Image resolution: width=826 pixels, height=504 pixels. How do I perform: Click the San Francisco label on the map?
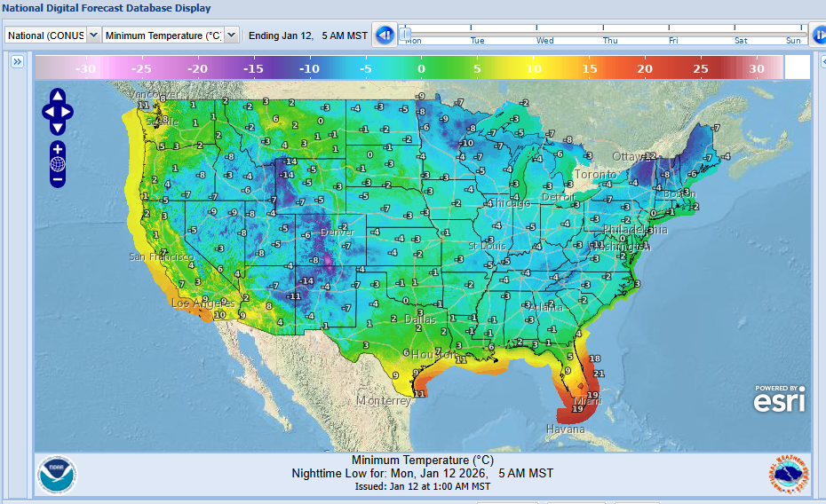(x=161, y=256)
